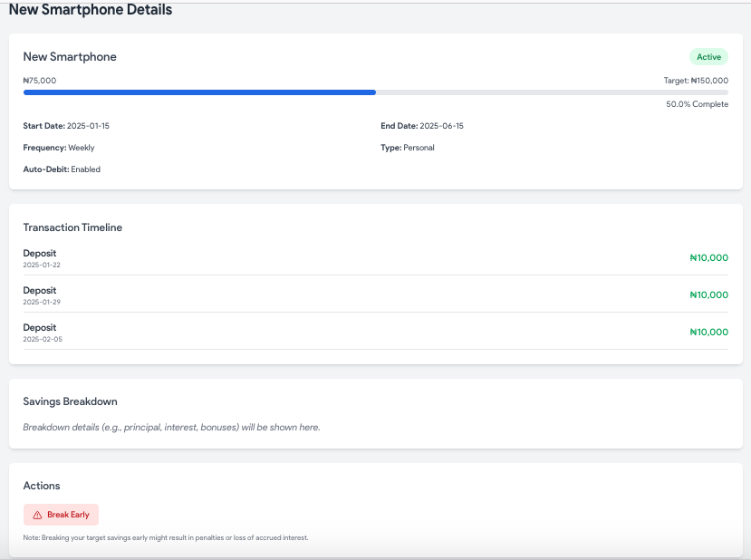Click the breakdown details placeholder text

tap(171, 428)
